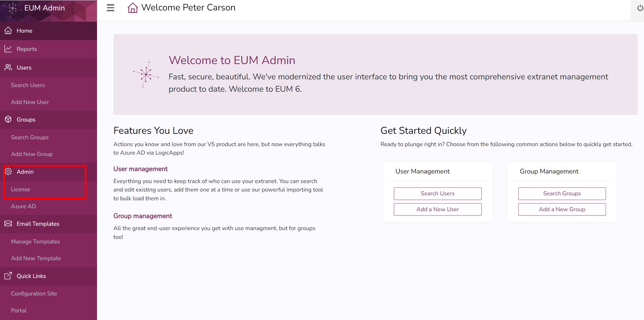Open the License page

(x=20, y=189)
